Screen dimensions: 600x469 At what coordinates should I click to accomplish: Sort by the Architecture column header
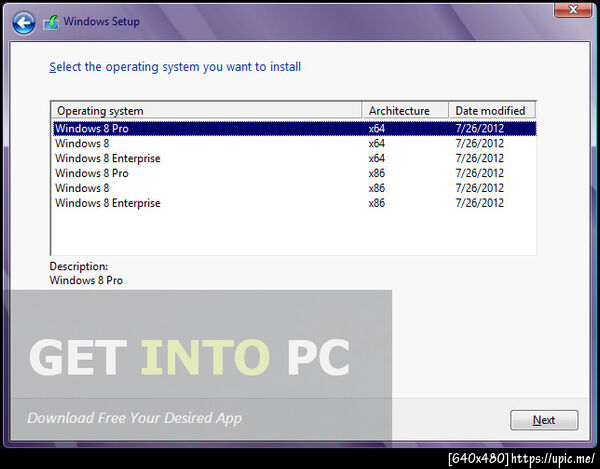click(x=405, y=111)
